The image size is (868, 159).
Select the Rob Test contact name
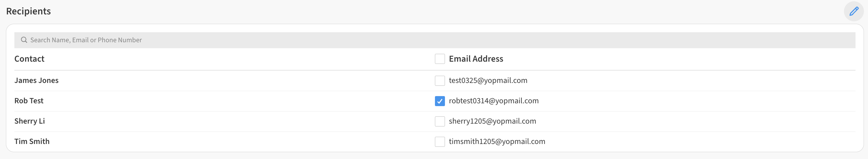29,100
